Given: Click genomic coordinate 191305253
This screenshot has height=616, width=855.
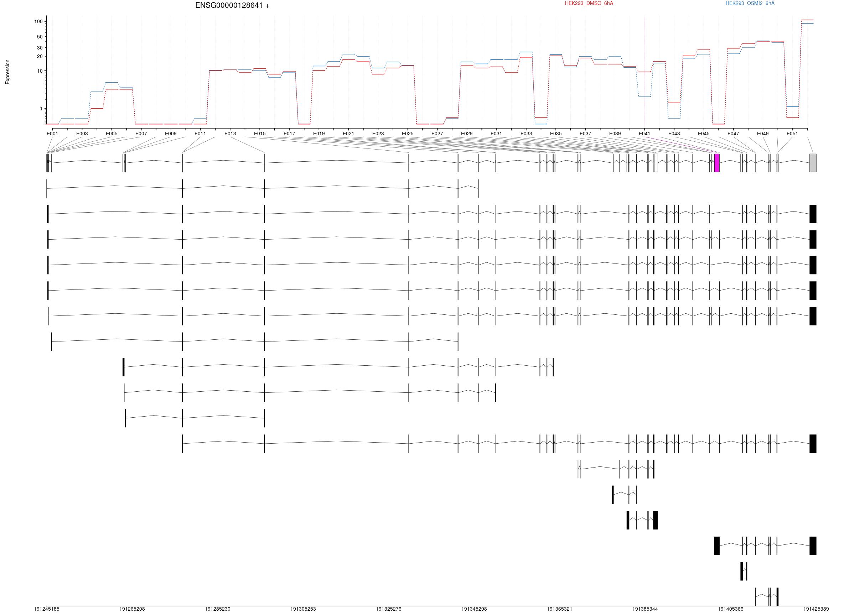Looking at the screenshot, I should click(303, 609).
